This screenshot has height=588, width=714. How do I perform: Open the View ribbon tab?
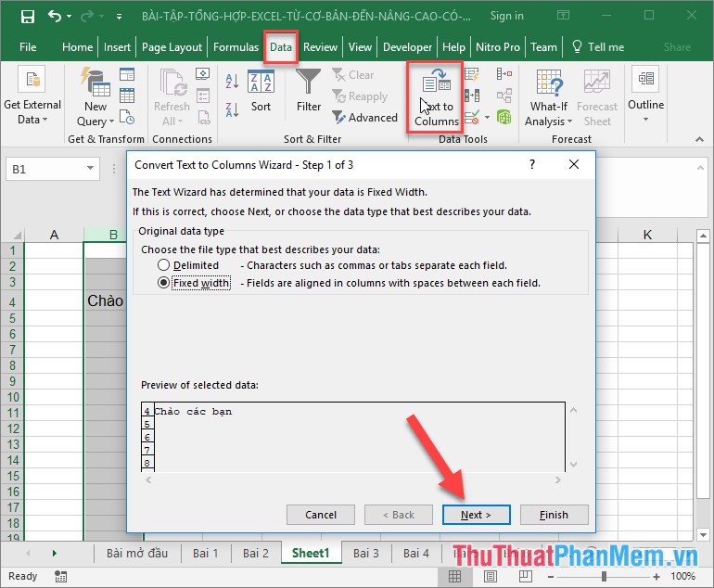click(360, 47)
